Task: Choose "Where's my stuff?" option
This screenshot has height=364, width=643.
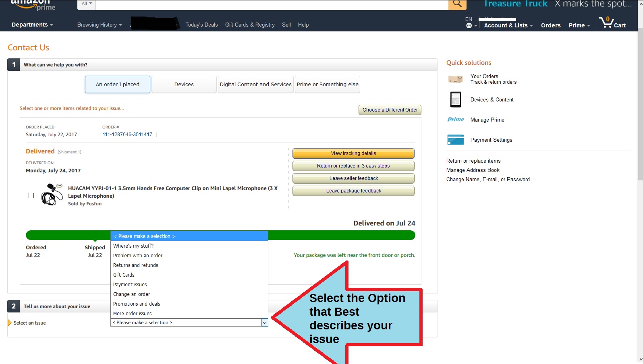Action: click(189, 246)
